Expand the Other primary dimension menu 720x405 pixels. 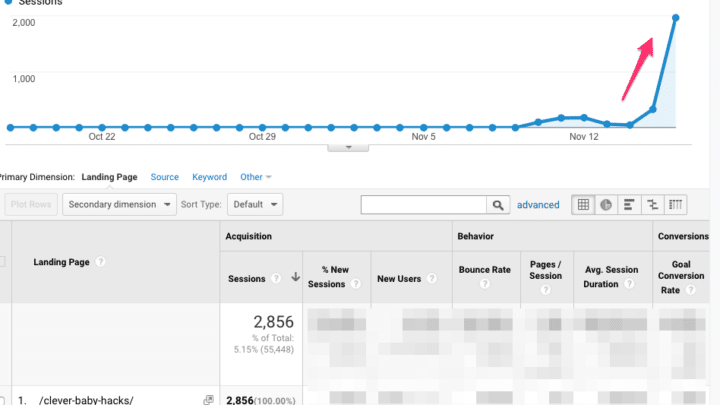[x=256, y=177]
